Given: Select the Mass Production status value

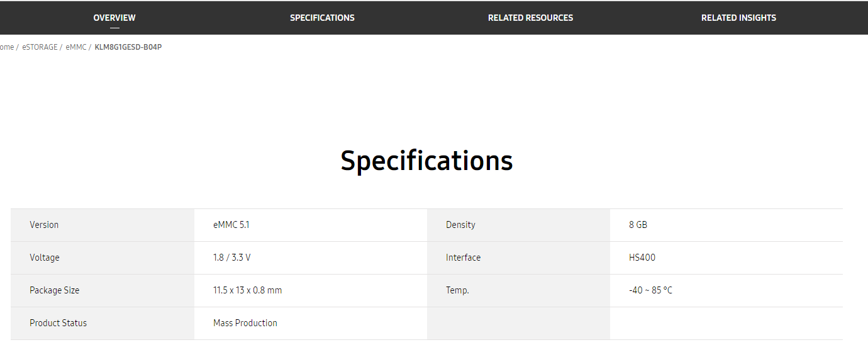Looking at the screenshot, I should click(245, 323).
